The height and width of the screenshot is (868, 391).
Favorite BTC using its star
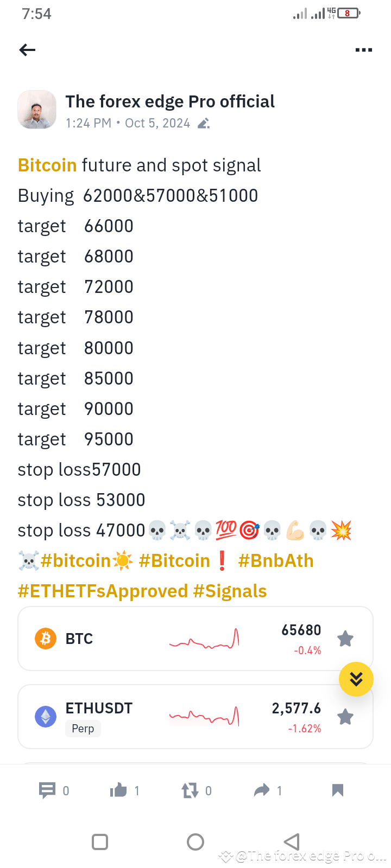tap(345, 639)
